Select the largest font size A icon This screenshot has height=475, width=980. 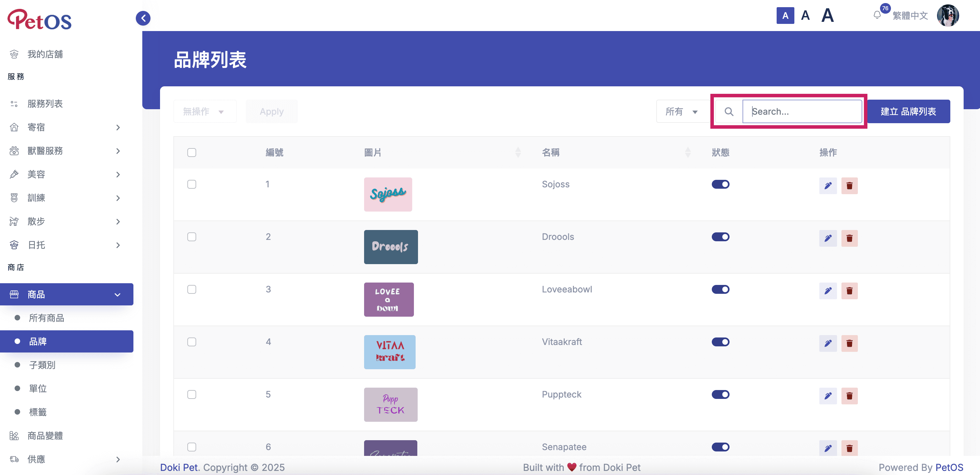pyautogui.click(x=827, y=16)
